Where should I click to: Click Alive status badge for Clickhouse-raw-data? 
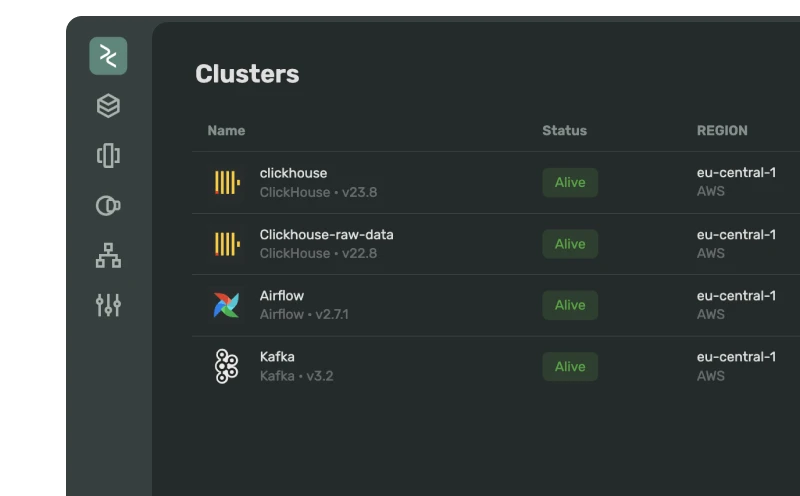point(570,244)
